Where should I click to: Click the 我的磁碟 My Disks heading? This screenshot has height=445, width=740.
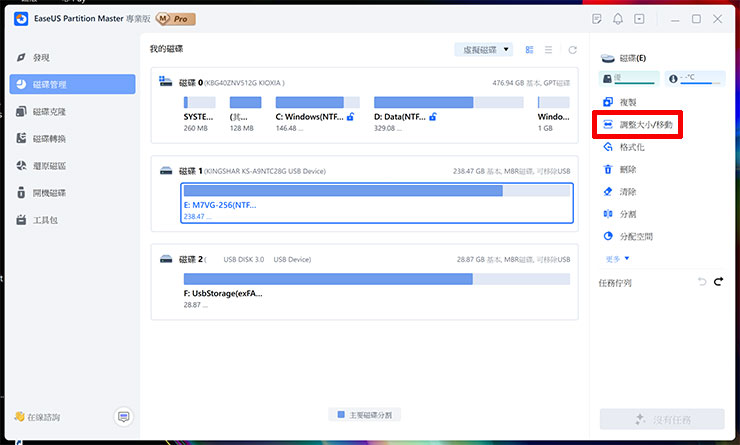(166, 49)
